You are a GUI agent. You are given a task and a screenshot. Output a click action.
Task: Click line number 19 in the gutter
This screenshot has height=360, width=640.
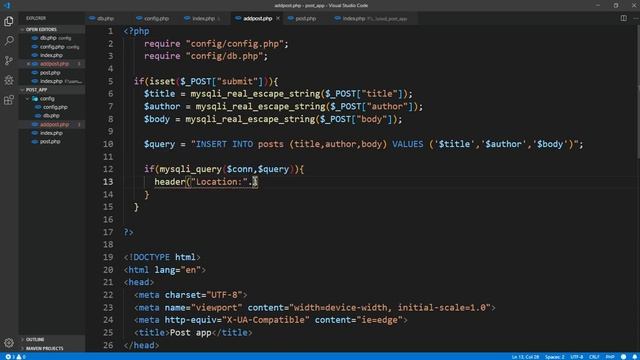108,257
